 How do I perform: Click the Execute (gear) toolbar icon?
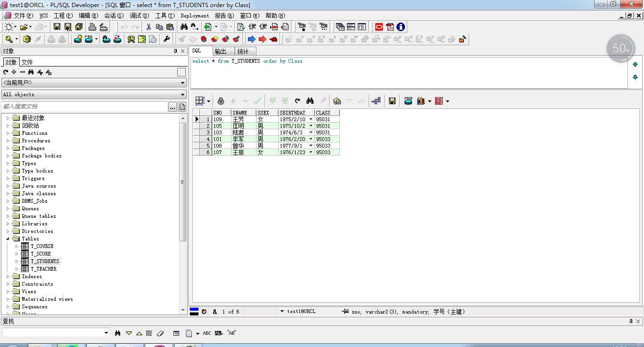pos(26,39)
